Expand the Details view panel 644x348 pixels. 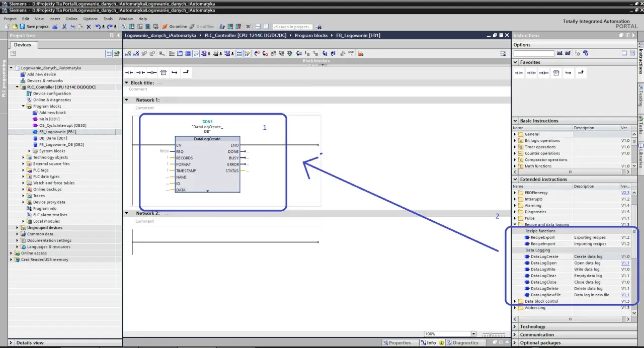[x=11, y=342]
